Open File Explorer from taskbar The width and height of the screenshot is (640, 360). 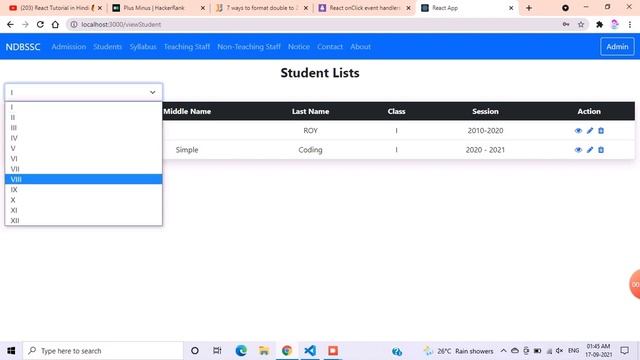point(264,351)
